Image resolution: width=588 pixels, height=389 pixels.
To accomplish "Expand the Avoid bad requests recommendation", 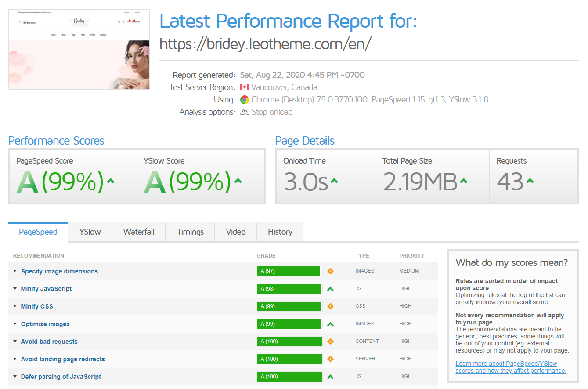I will (15, 342).
